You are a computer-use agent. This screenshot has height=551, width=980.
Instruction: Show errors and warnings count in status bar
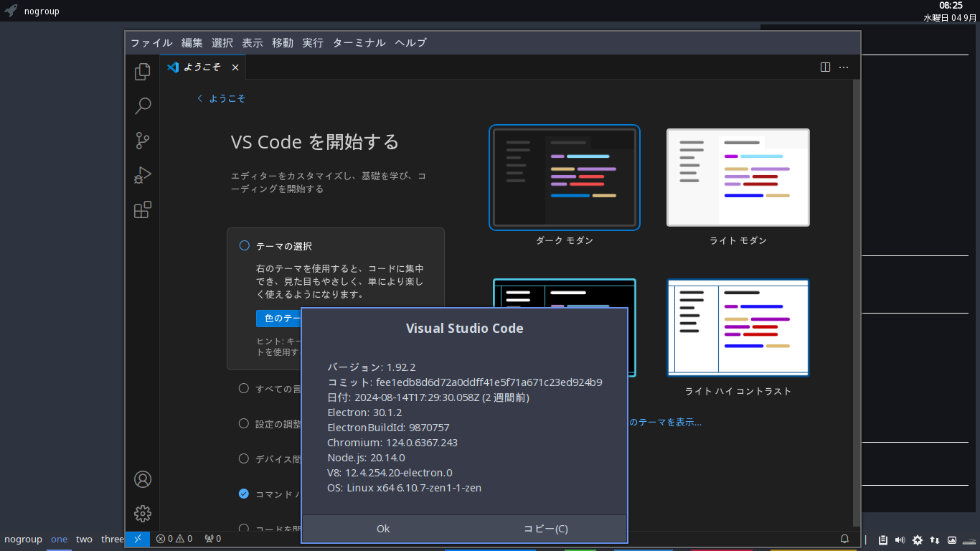174,539
